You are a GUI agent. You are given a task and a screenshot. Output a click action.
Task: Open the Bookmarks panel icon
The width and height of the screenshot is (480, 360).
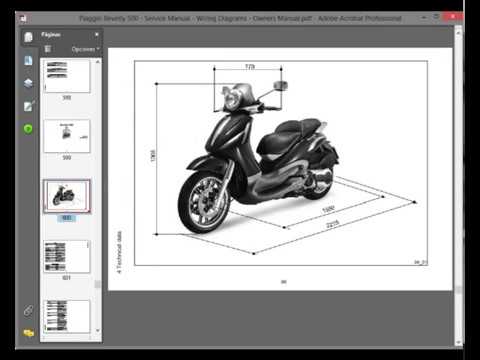[28, 61]
